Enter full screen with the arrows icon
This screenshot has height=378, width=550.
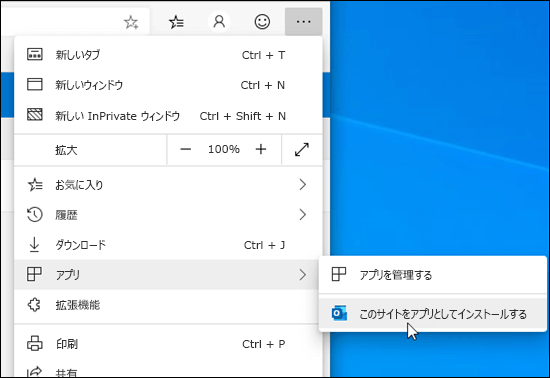coord(302,149)
